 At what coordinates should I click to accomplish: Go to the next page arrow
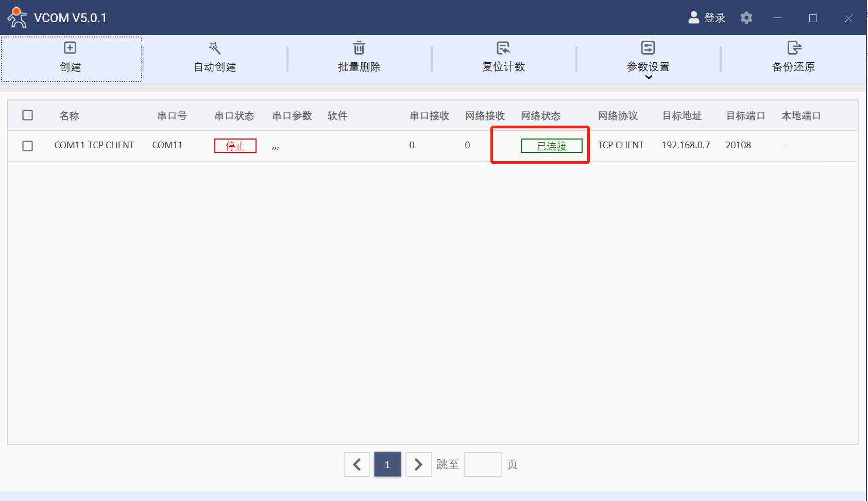(418, 464)
